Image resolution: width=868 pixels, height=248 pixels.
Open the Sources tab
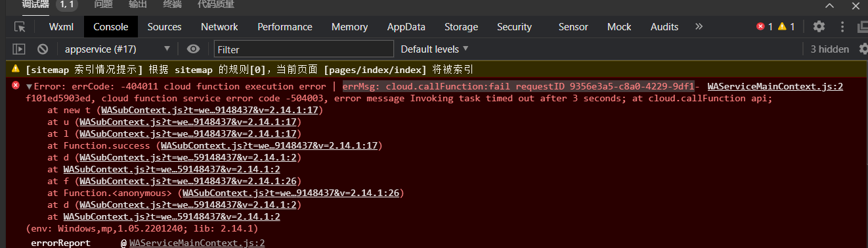tap(164, 27)
